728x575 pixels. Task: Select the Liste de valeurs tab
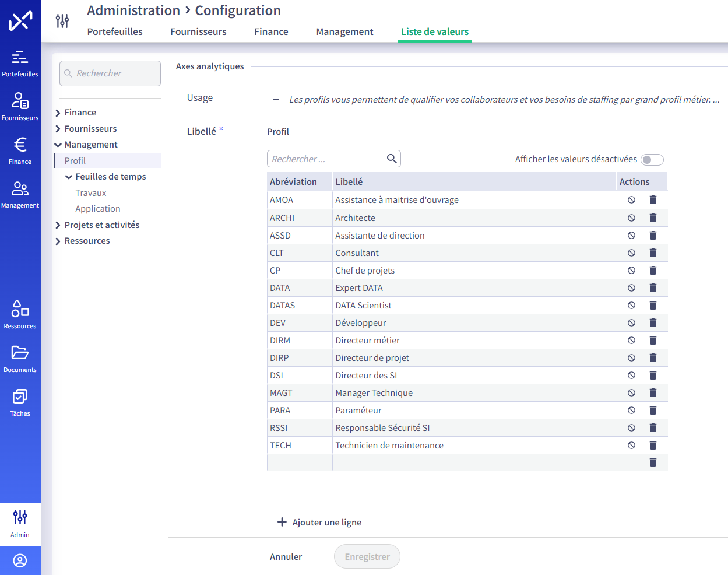click(435, 32)
